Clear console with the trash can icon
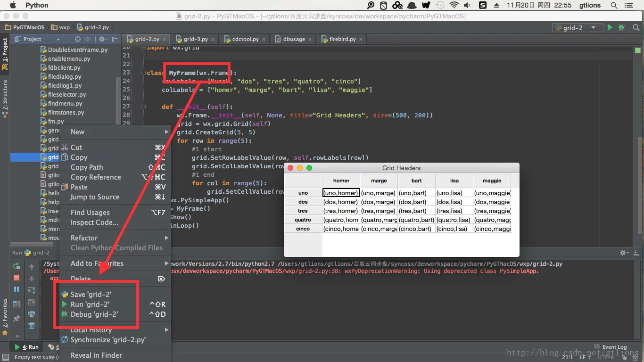The image size is (644, 362). coord(32,326)
